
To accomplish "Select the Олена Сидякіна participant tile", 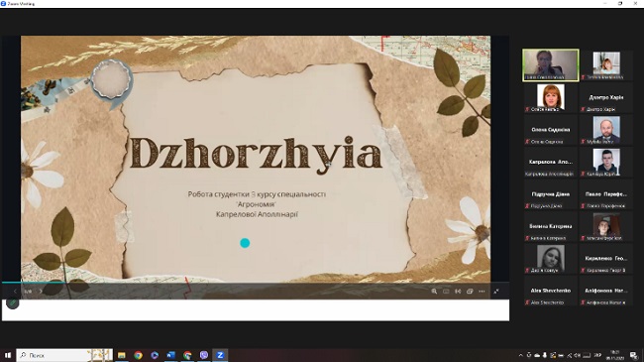I will coord(551,130).
